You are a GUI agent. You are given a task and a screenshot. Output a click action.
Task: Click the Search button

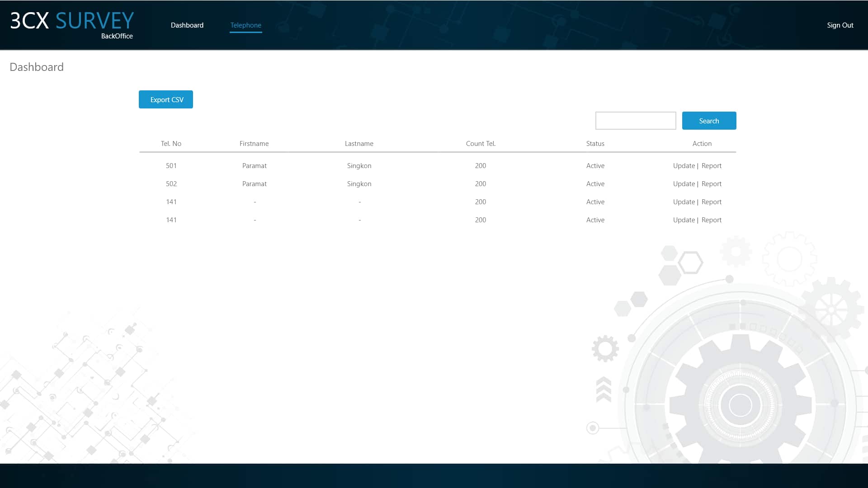(x=709, y=120)
